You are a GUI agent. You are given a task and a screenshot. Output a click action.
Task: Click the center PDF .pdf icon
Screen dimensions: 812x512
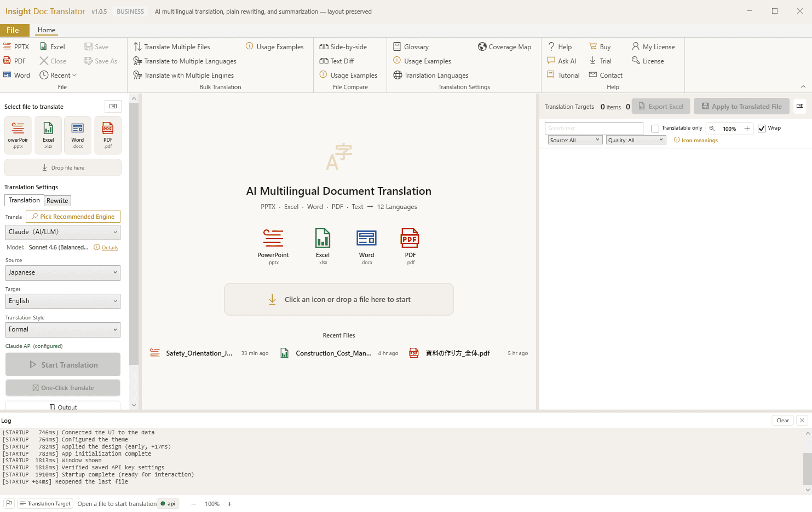(410, 246)
